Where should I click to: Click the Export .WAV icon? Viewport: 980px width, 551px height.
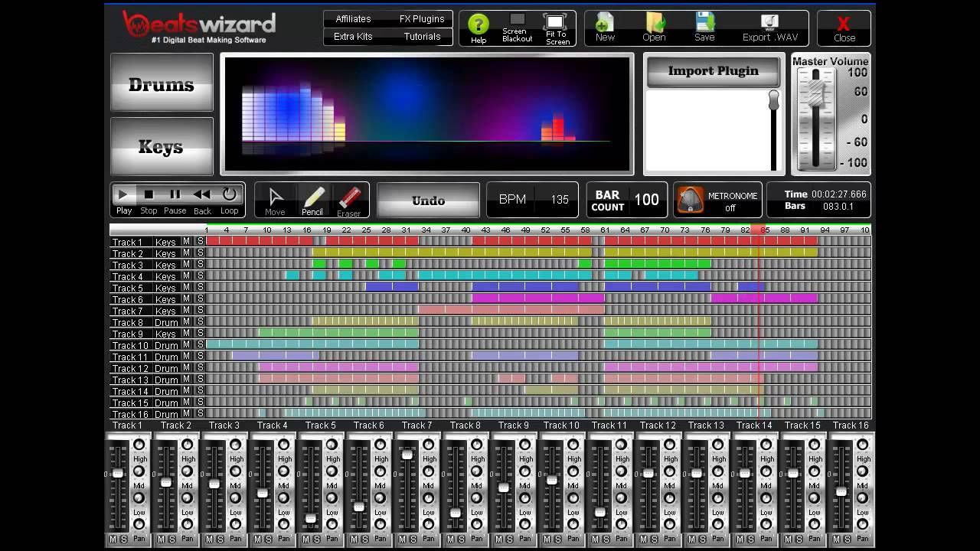tap(769, 24)
